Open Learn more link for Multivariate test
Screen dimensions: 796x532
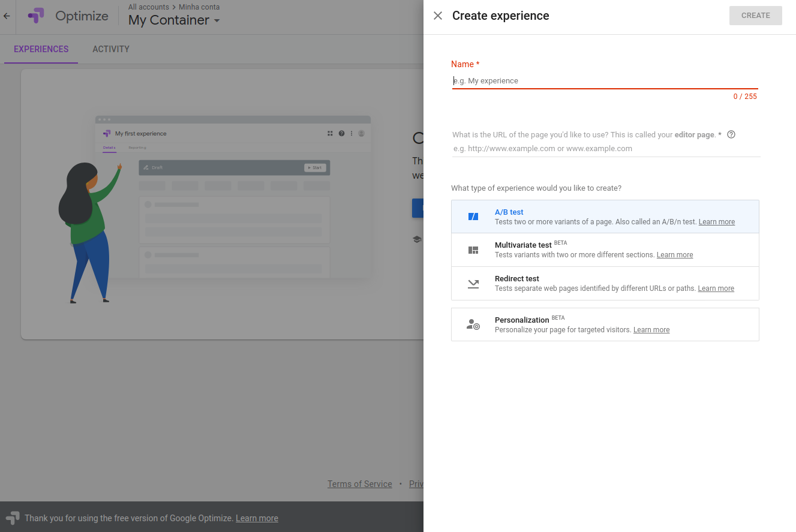(x=675, y=255)
